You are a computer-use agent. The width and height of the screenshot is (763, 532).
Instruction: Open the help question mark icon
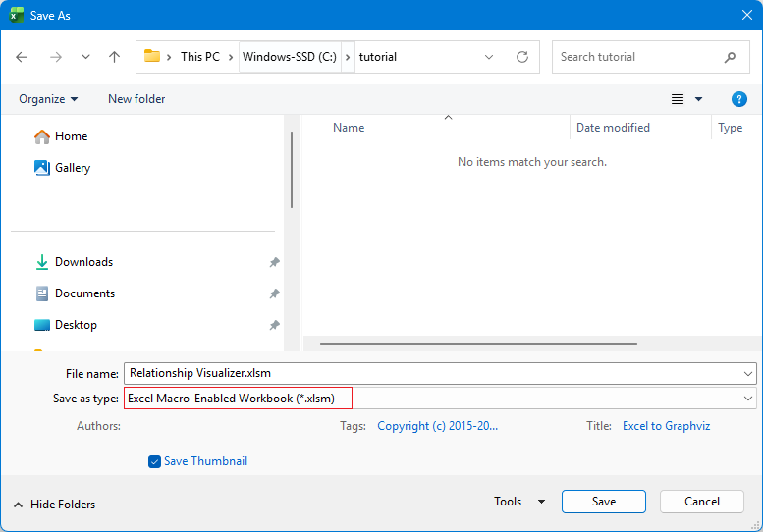(x=739, y=99)
